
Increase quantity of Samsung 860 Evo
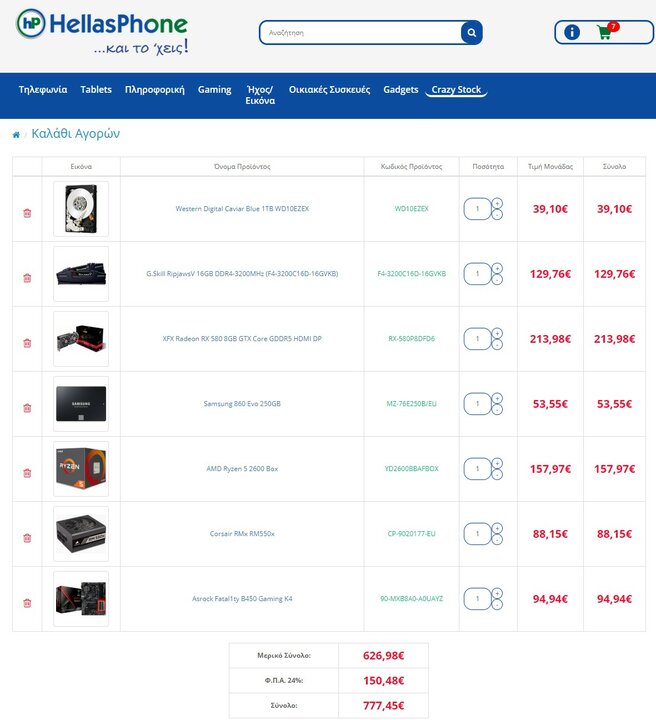pos(497,398)
